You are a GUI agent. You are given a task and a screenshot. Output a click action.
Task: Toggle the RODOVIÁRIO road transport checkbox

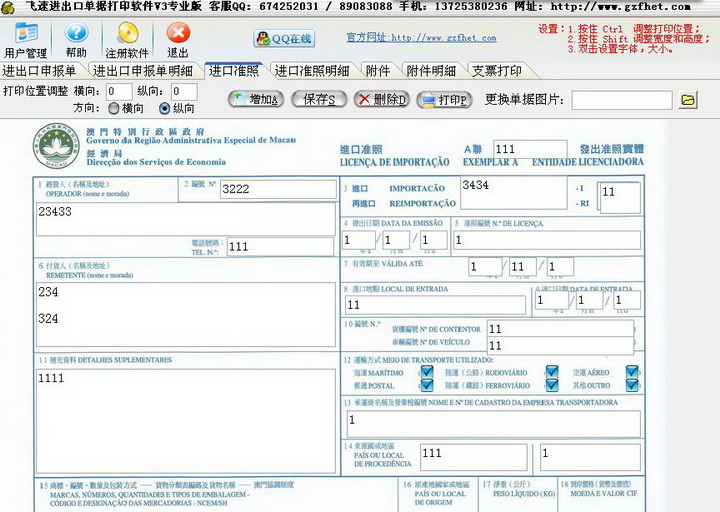pyautogui.click(x=551, y=371)
